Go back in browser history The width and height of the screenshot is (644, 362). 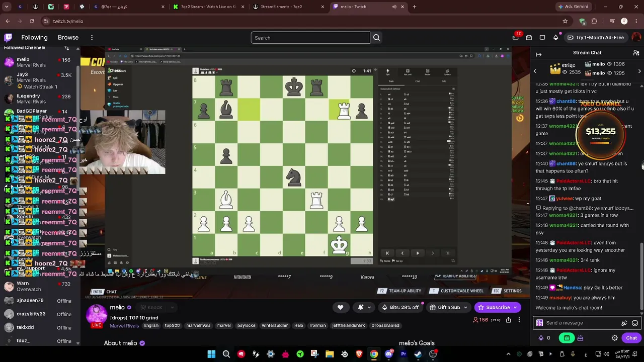click(8, 21)
